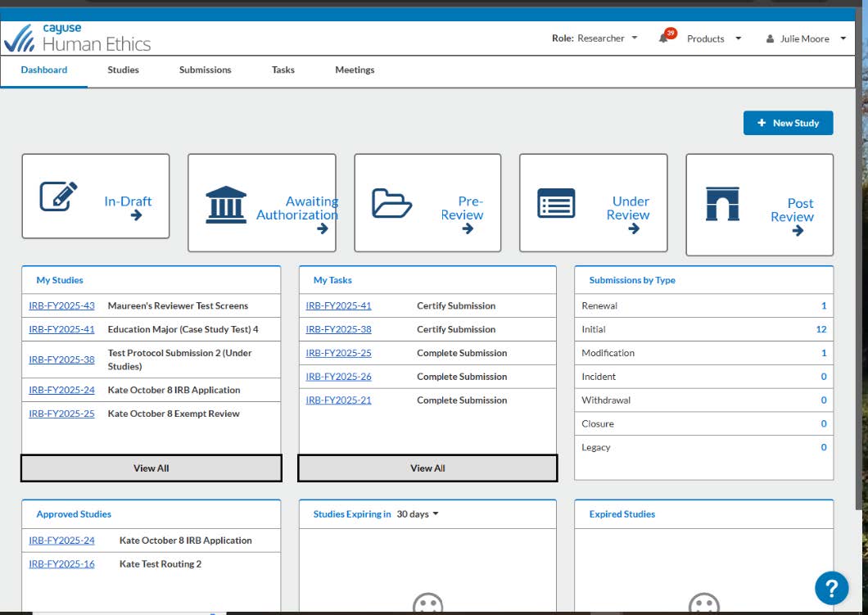Click the Awaiting Authorization bank building icon
Image resolution: width=868 pixels, height=615 pixels.
(226, 205)
